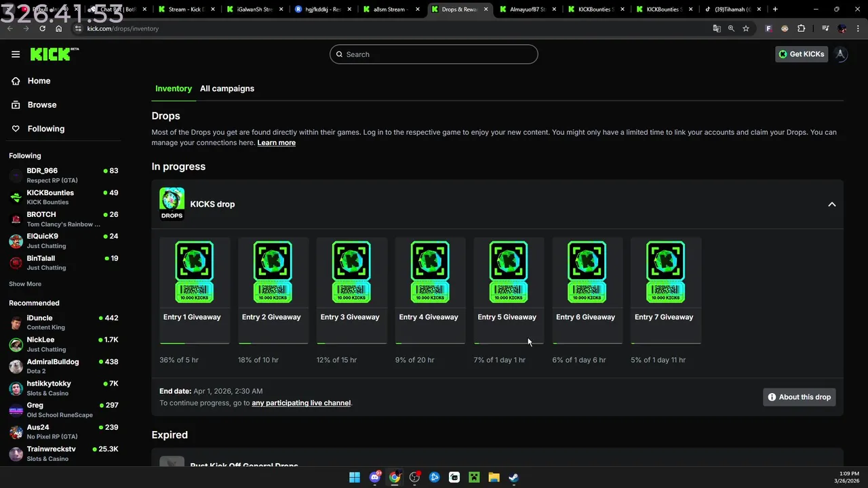Switch to the Inventory tab
868x488 pixels.
tap(174, 89)
